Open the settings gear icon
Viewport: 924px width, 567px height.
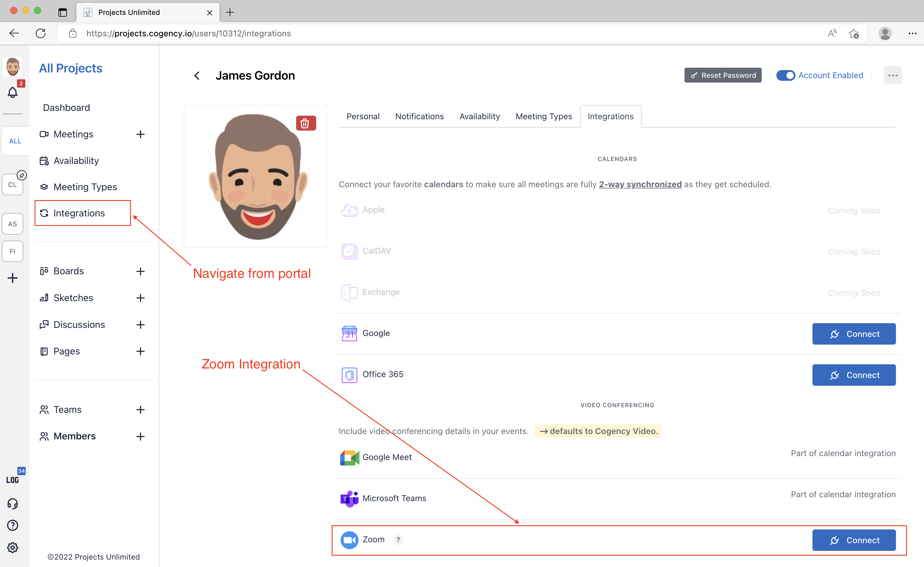pos(13,548)
